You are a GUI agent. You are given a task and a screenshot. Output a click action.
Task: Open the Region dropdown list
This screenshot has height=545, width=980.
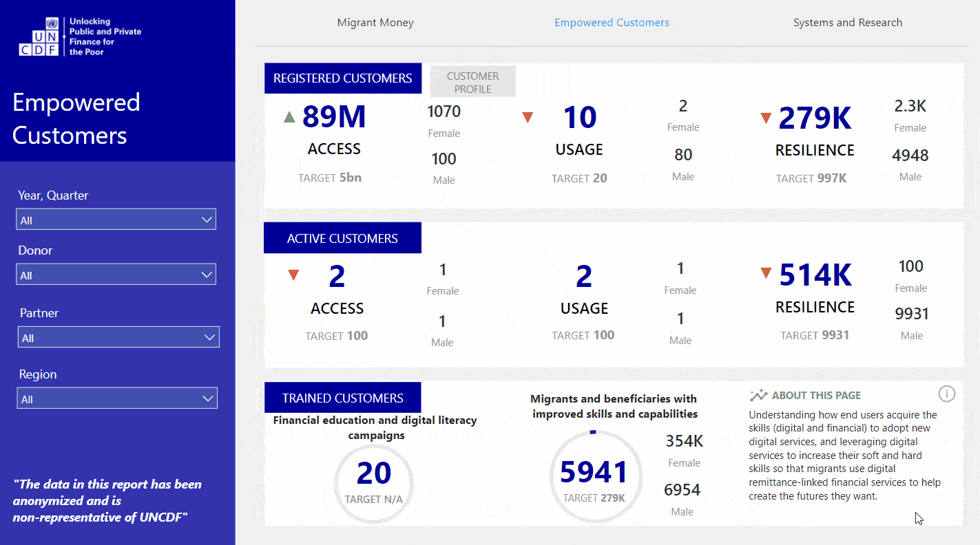[116, 398]
